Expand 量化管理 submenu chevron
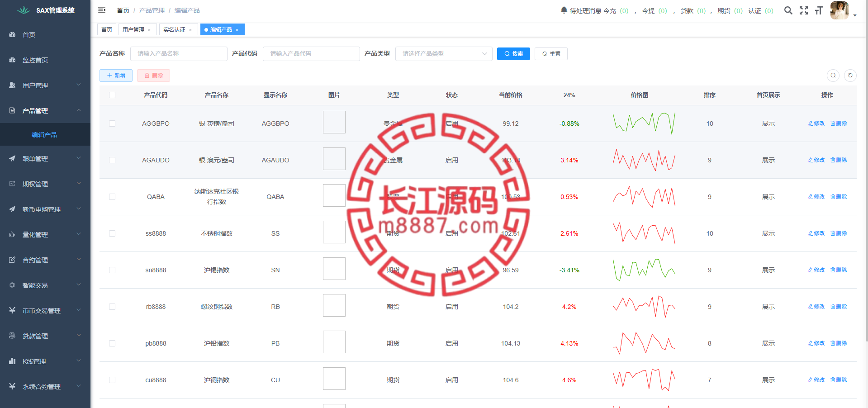The width and height of the screenshot is (868, 408). 79,234
